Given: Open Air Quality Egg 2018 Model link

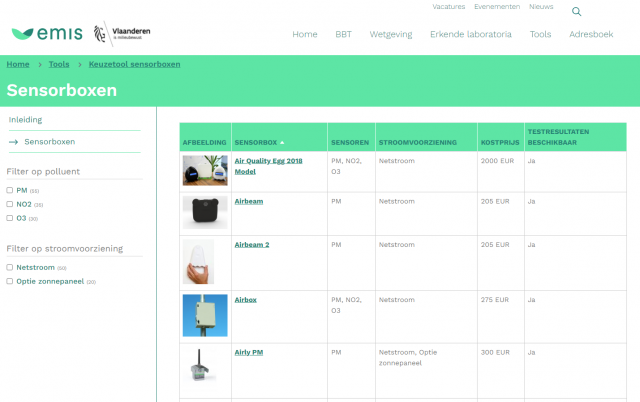Looking at the screenshot, I should pyautogui.click(x=268, y=166).
